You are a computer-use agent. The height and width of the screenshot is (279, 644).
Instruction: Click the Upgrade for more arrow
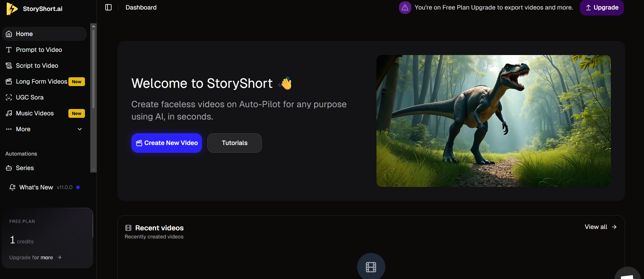pos(60,257)
